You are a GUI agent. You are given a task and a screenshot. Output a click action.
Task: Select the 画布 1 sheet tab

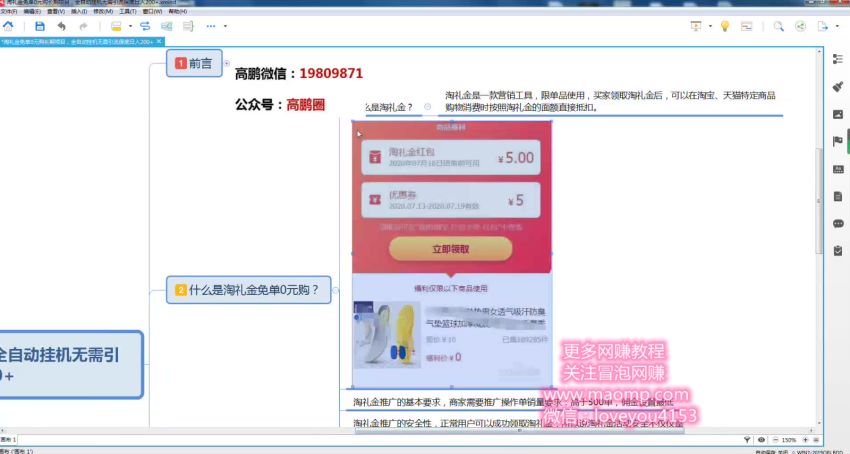[8, 439]
